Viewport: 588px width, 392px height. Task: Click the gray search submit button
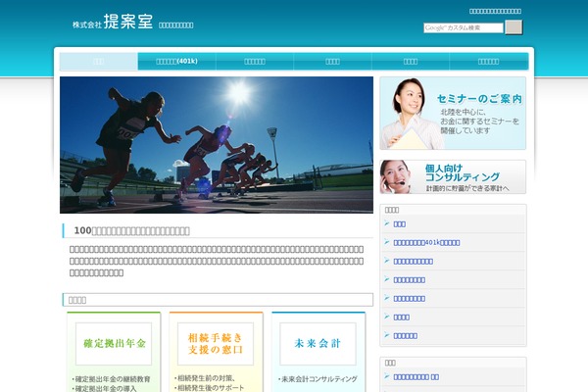(514, 27)
